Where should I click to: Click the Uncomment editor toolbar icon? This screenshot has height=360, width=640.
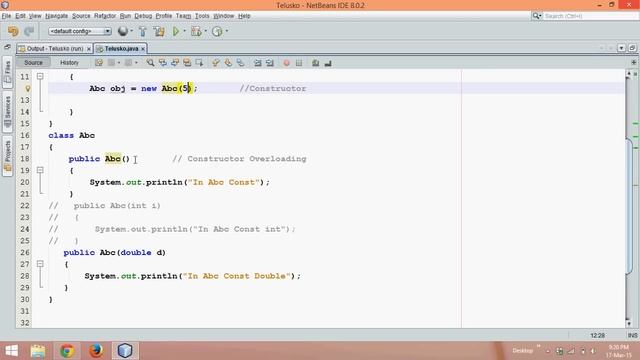328,63
